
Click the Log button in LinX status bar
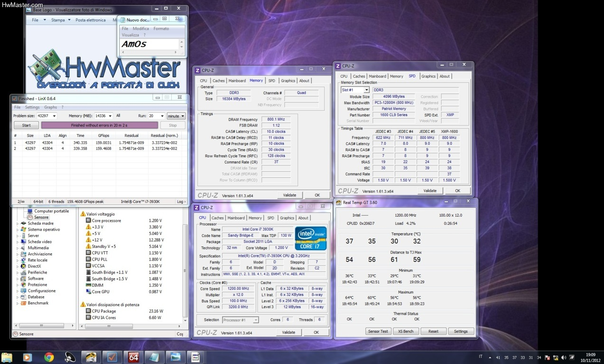181,201
